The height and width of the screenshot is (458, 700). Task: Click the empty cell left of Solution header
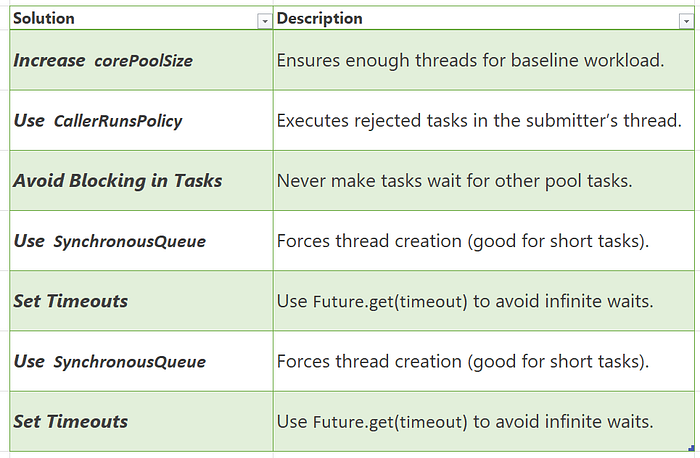click(4, 18)
